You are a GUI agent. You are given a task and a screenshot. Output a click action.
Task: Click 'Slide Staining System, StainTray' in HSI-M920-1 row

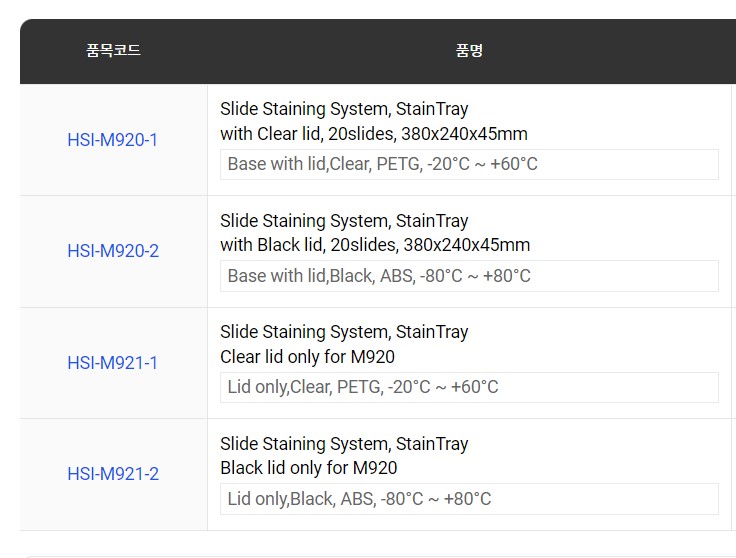click(x=344, y=109)
